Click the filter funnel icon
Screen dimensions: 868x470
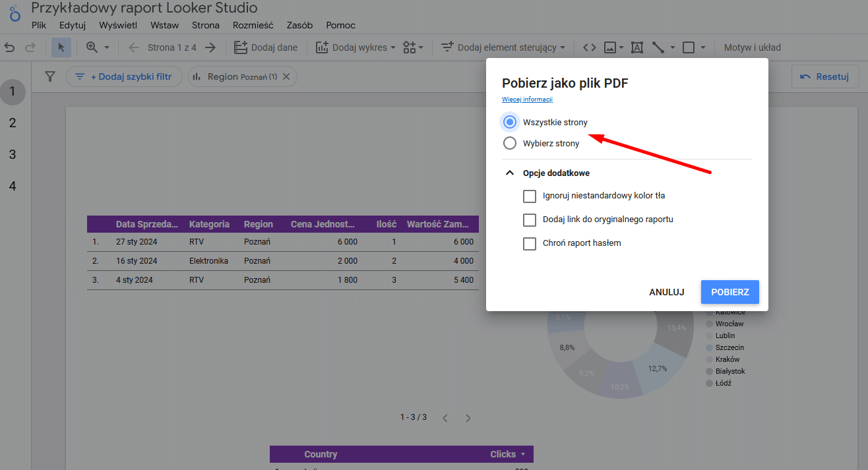click(x=49, y=76)
